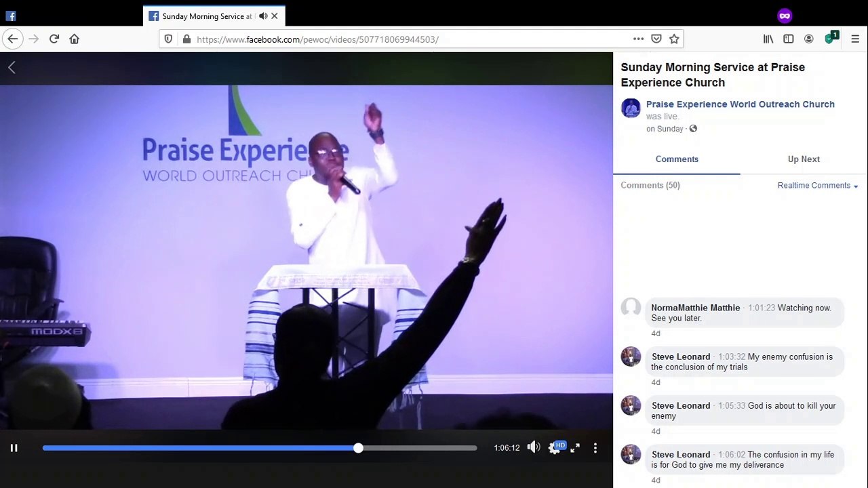Bookmark this page with the star

pyautogui.click(x=674, y=39)
